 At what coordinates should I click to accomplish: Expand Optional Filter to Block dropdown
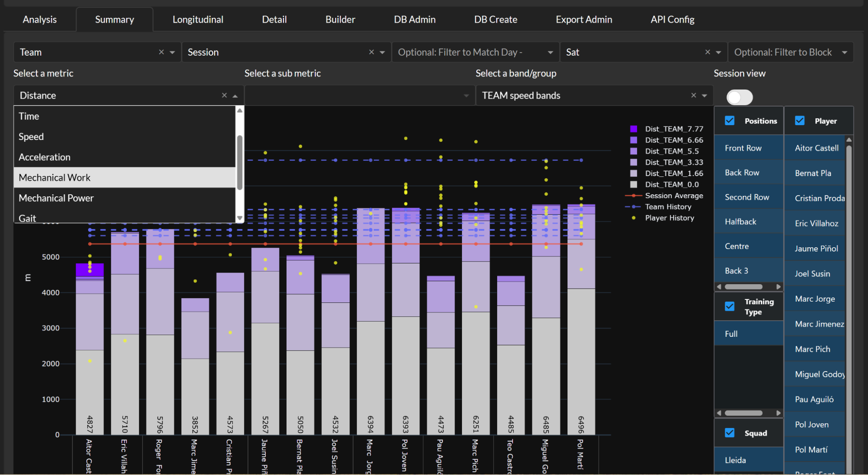click(845, 52)
